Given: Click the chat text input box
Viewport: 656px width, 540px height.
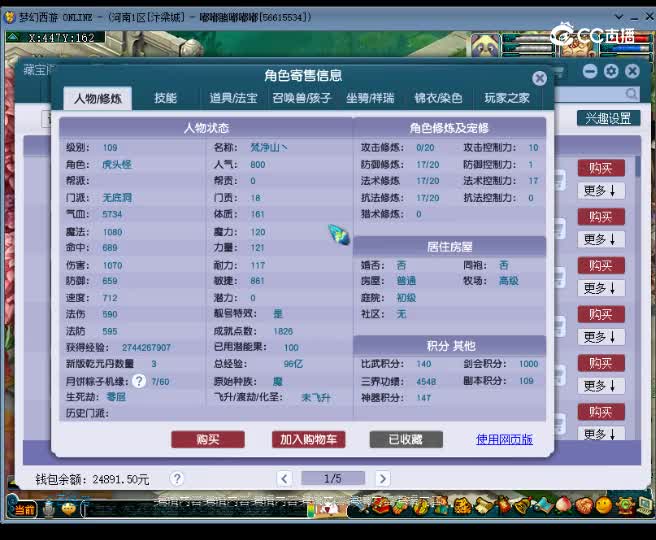Looking at the screenshot, I should pyautogui.click(x=196, y=509).
